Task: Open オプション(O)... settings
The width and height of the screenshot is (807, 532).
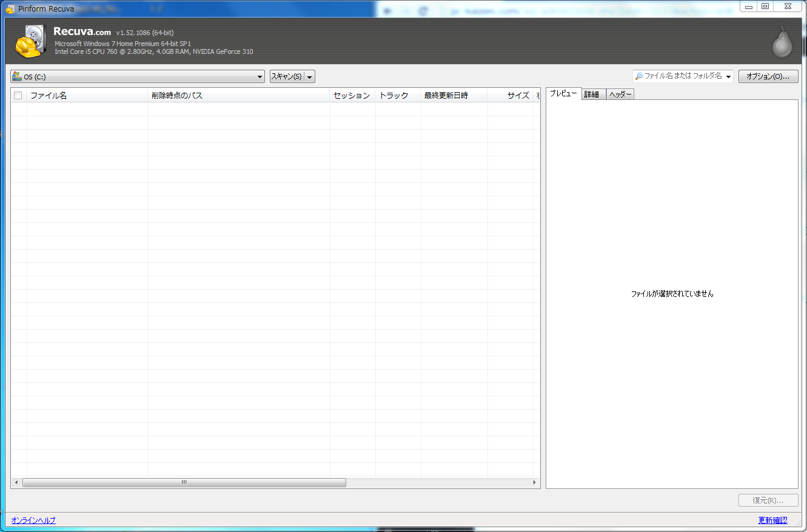Action: point(768,76)
